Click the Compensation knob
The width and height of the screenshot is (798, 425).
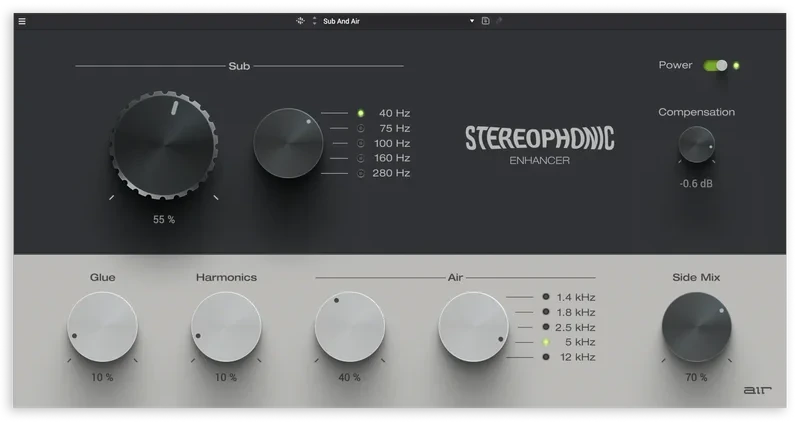point(696,145)
